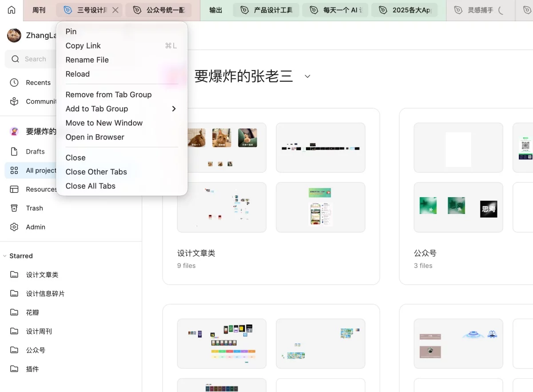Open Drafts via its page icon
This screenshot has width=533, height=392.
coord(14,151)
